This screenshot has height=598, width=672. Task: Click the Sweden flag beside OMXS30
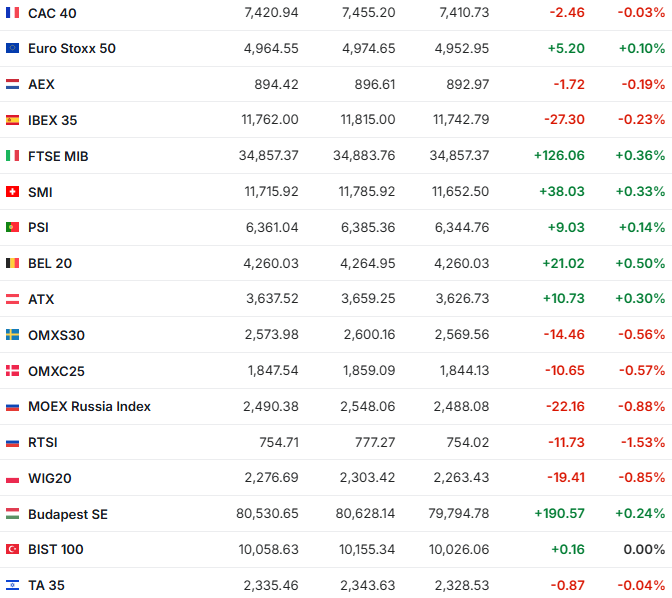coord(12,335)
